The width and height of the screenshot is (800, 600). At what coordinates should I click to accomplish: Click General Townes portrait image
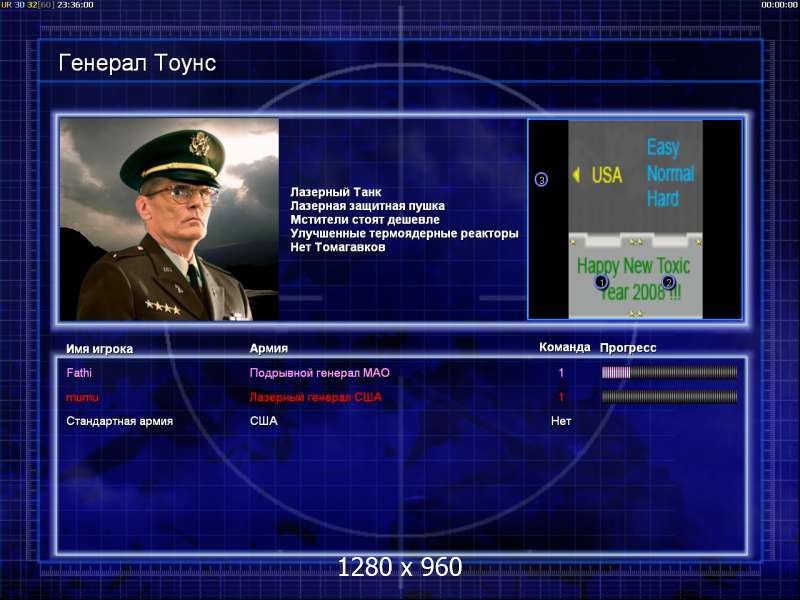tap(169, 219)
